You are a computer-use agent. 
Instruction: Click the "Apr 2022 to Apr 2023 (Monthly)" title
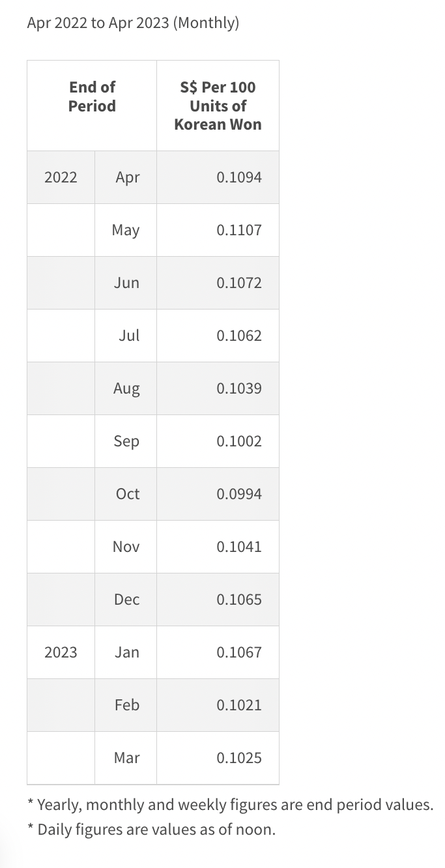click(x=133, y=23)
